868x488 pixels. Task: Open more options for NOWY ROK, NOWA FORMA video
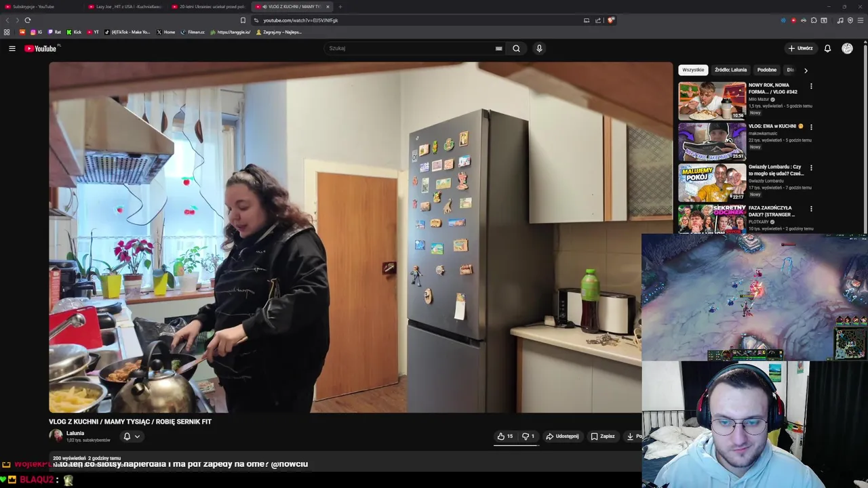(811, 86)
